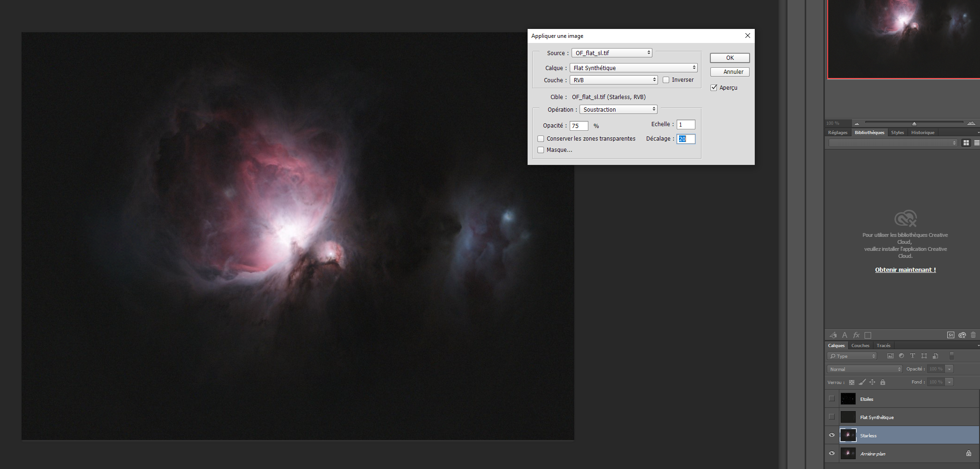Click the Creative Cloud sync status icon
The image size is (980, 469).
[x=962, y=335]
